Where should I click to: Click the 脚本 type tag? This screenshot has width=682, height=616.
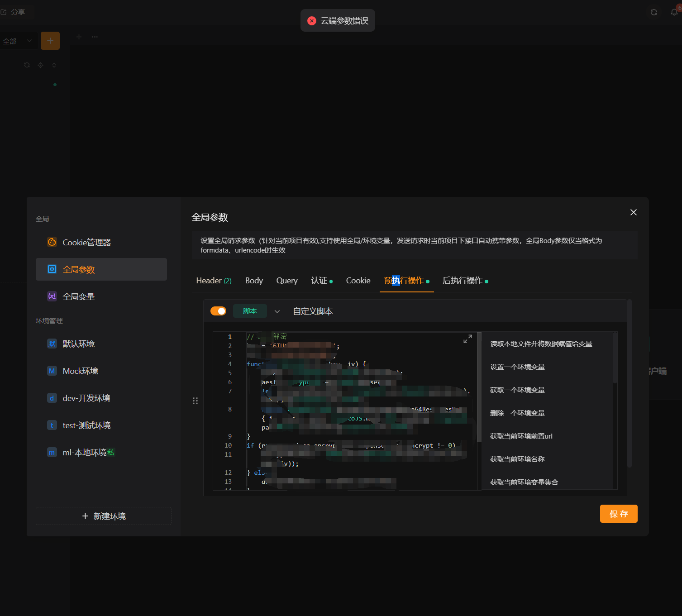point(250,311)
